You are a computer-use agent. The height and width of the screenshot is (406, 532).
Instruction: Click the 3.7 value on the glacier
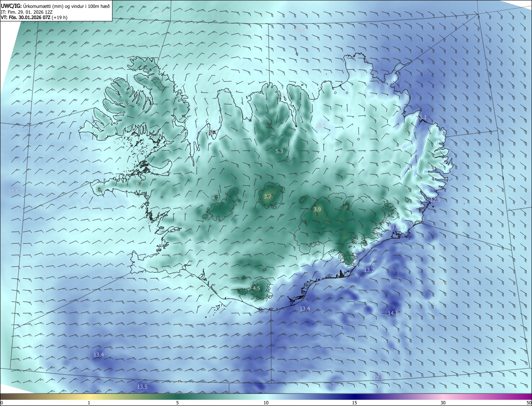(267, 196)
